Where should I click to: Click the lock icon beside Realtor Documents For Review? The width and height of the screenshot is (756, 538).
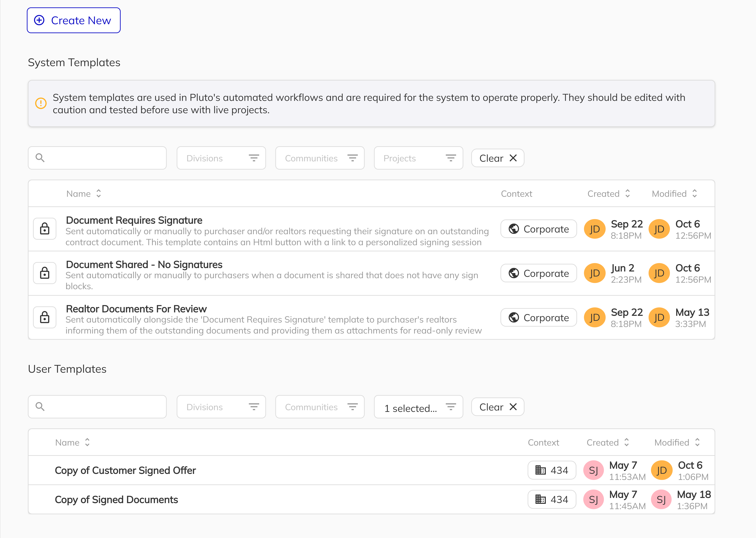point(45,317)
